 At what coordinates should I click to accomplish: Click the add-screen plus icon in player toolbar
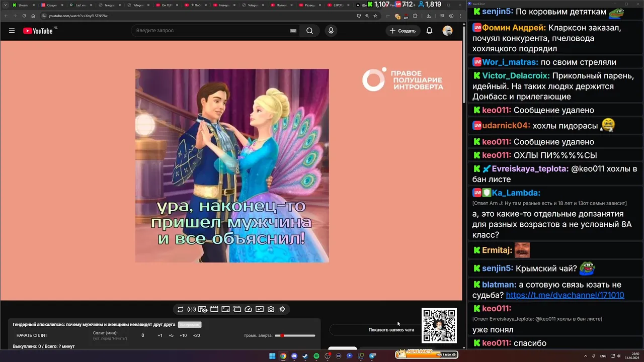click(260, 309)
